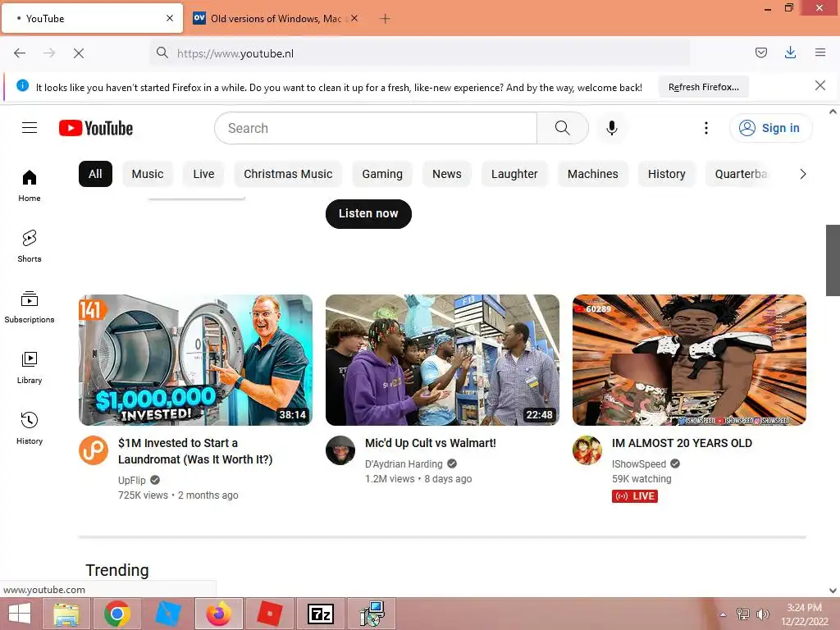Show hidden system tray icons
The image size is (840, 630).
724,614
